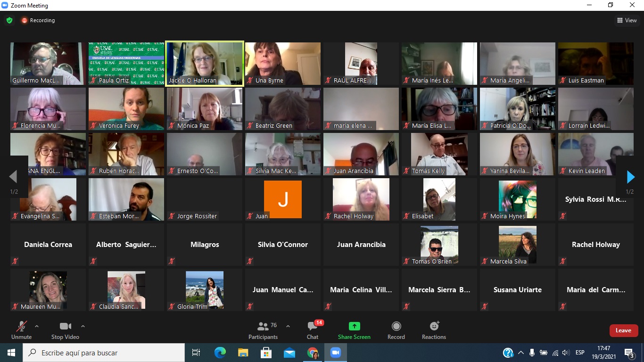This screenshot has width=644, height=362.
Task: Leave the meeting
Action: (623, 330)
